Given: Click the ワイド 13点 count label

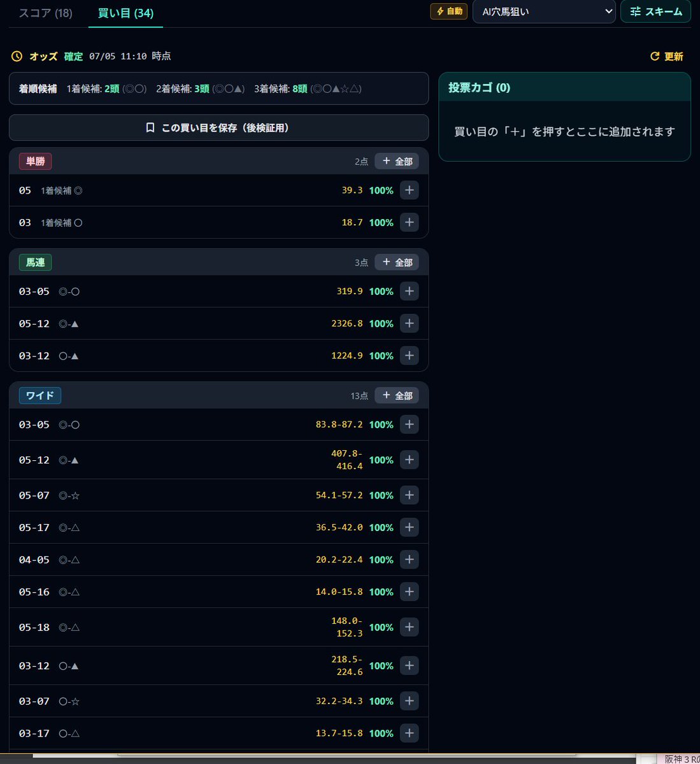Looking at the screenshot, I should (359, 396).
